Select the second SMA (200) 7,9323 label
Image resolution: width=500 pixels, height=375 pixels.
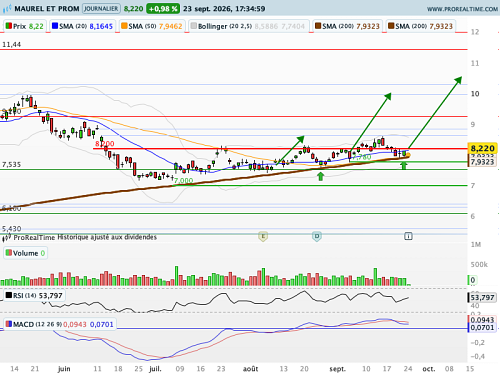point(421,26)
